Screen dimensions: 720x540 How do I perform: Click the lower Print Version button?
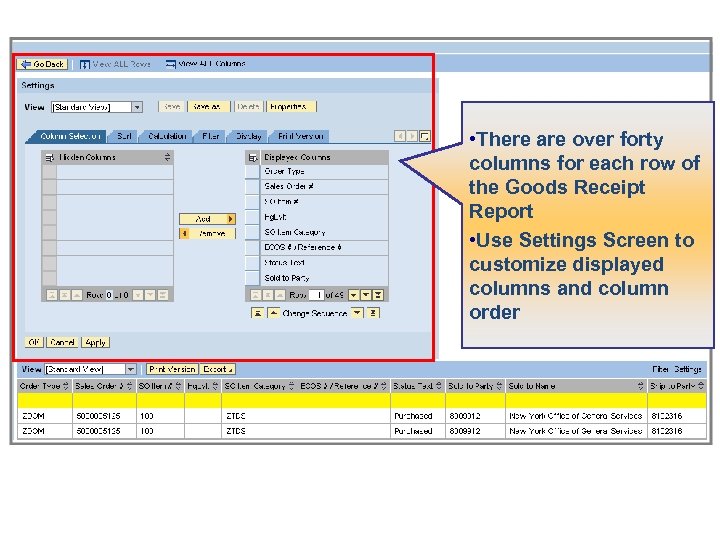tap(172, 369)
